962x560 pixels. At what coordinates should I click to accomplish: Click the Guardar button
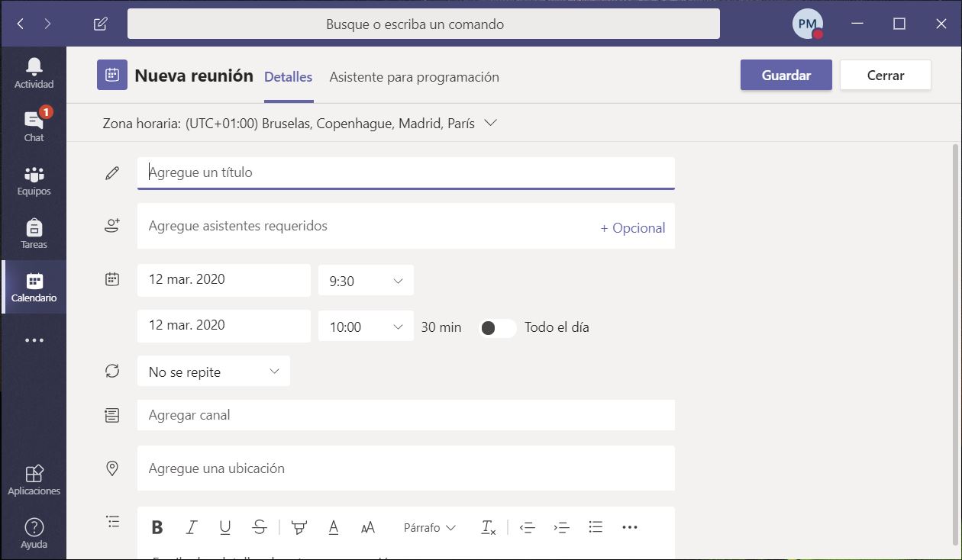(786, 76)
